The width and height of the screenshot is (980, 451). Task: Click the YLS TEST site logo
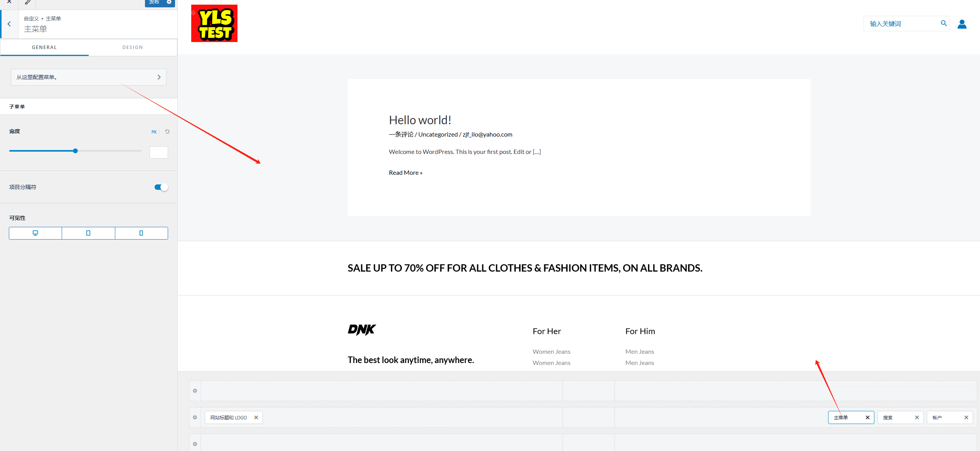tap(214, 24)
